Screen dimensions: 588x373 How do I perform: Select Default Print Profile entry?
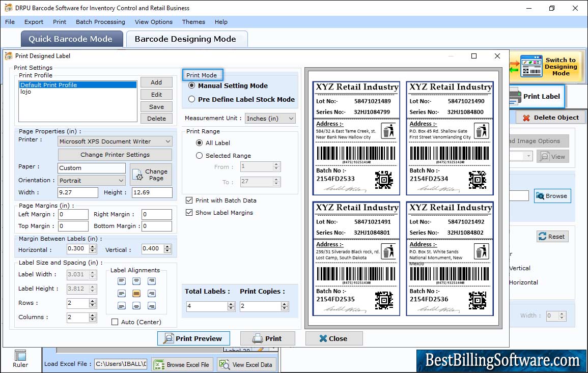tap(77, 85)
